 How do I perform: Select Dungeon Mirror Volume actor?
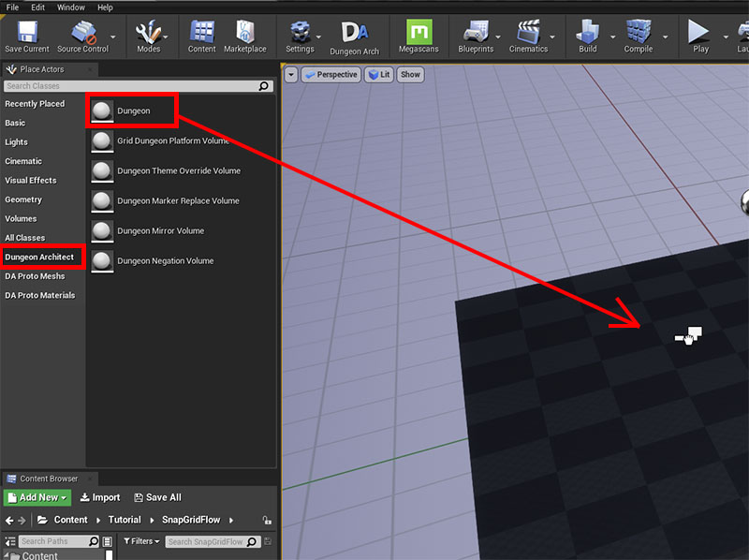(148, 231)
